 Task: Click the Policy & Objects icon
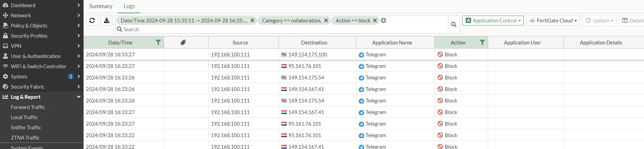pos(5,25)
